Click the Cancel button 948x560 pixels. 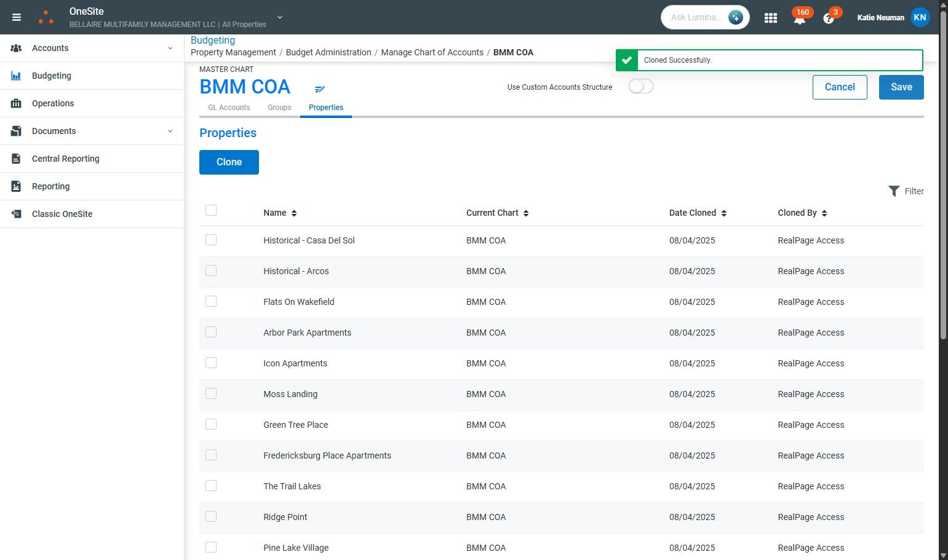coord(840,87)
